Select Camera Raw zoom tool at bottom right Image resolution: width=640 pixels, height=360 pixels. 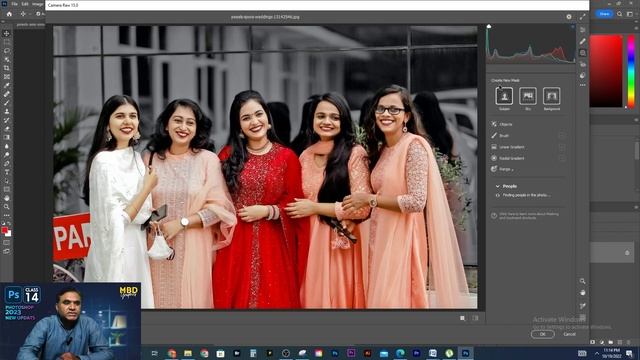point(582,281)
